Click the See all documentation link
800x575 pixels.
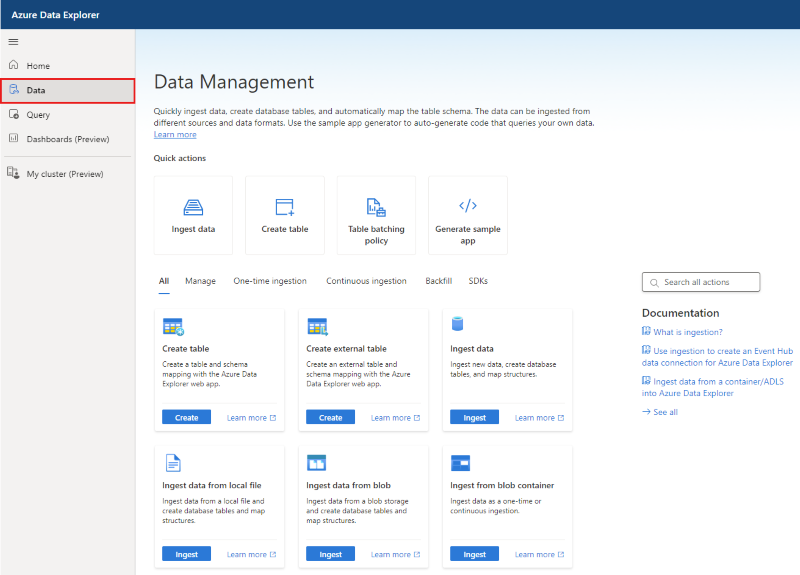(665, 412)
